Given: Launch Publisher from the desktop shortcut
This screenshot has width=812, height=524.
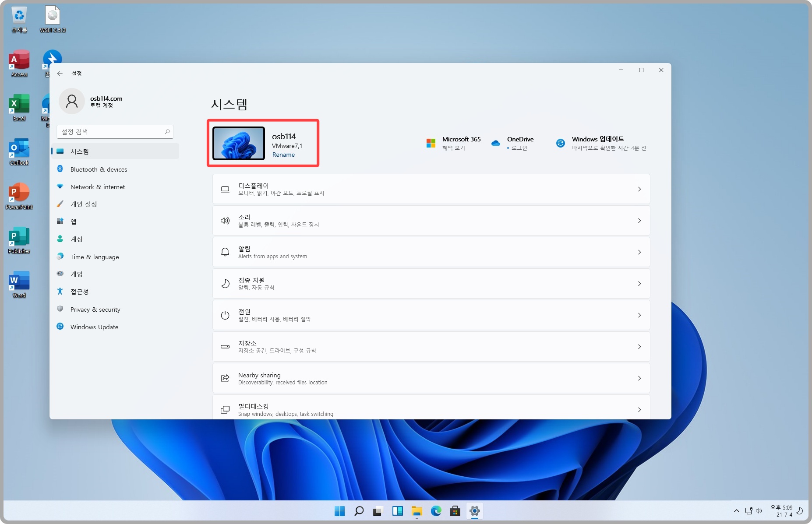Looking at the screenshot, I should tap(19, 241).
